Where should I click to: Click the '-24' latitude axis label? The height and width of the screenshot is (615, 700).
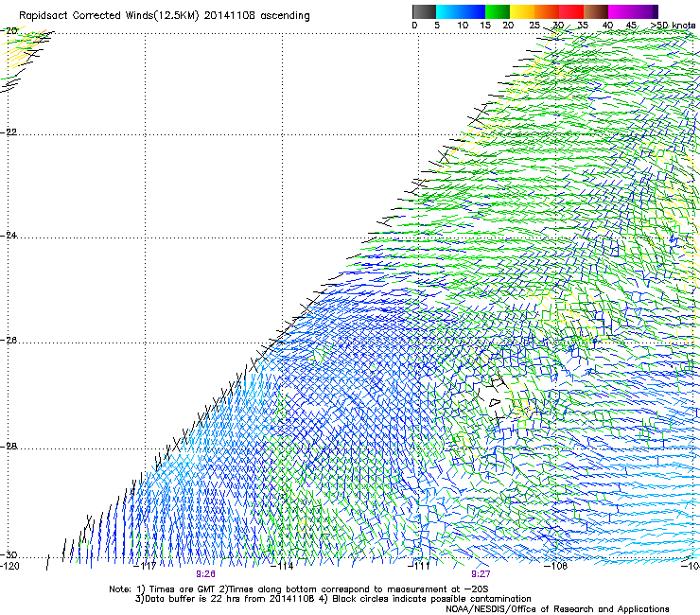click(9, 236)
